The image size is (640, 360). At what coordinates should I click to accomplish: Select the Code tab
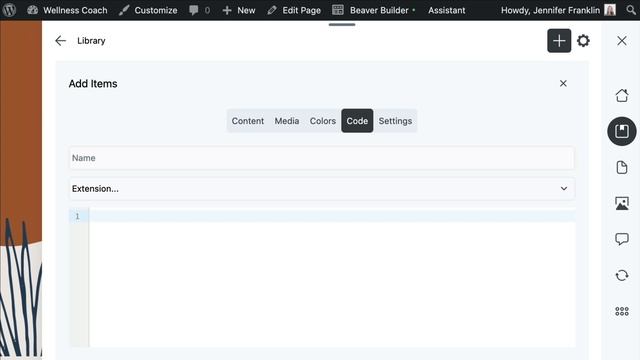(x=357, y=121)
